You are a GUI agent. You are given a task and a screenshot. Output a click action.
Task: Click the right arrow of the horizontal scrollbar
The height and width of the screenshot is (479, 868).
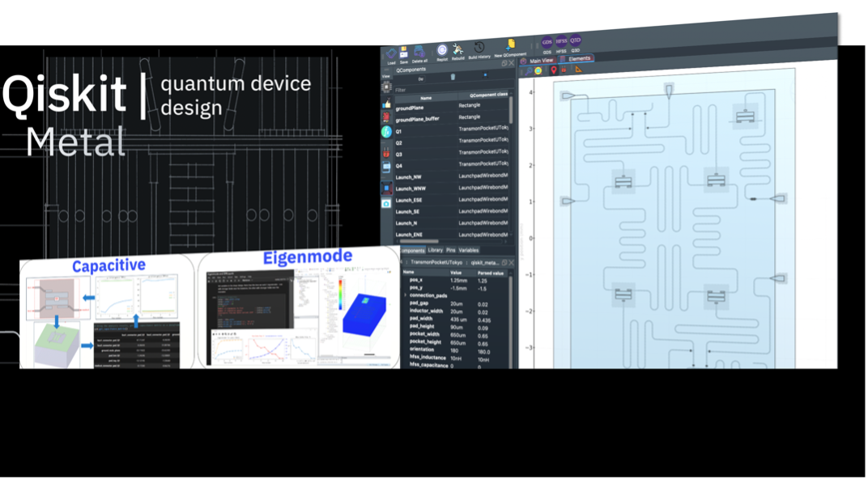505,242
